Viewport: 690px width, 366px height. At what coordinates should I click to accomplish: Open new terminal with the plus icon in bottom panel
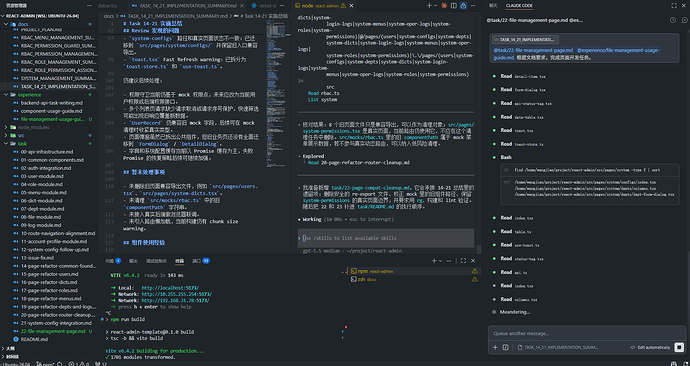[x=433, y=261]
